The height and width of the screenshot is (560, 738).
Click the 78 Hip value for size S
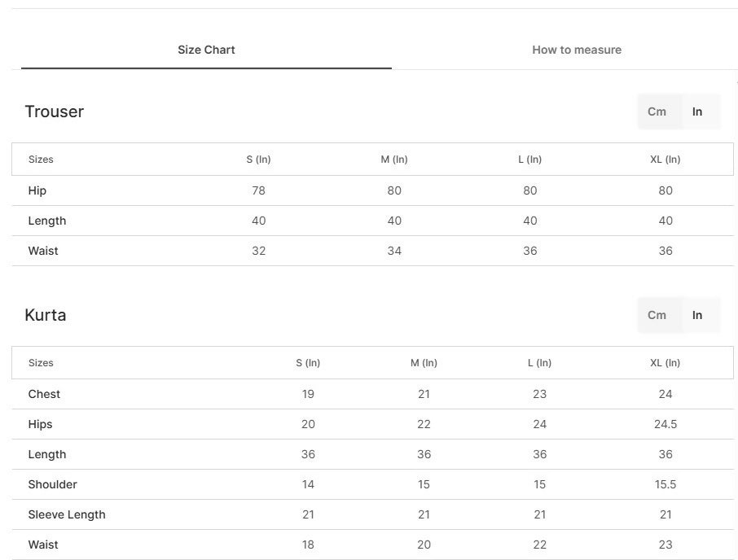coord(258,190)
